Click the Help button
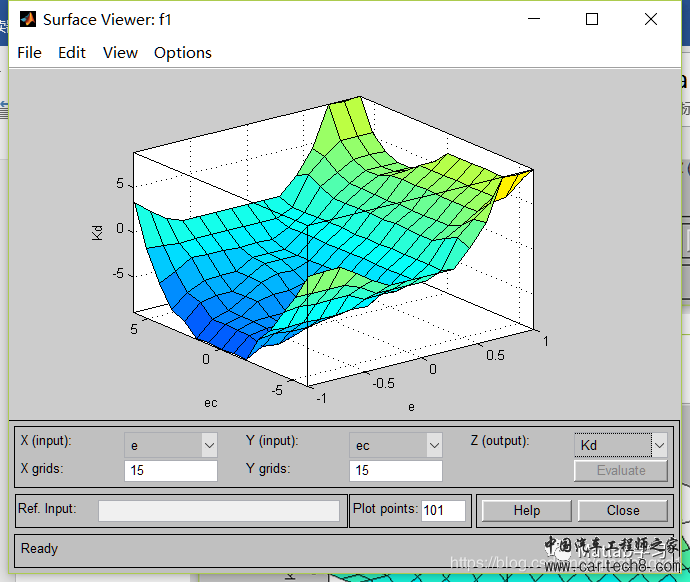 [527, 510]
